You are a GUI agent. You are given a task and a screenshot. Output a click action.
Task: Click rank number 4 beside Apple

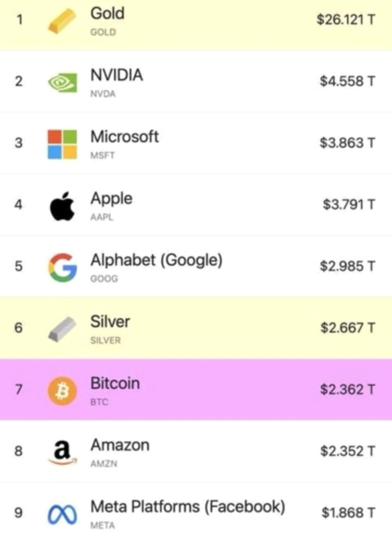[x=18, y=205]
